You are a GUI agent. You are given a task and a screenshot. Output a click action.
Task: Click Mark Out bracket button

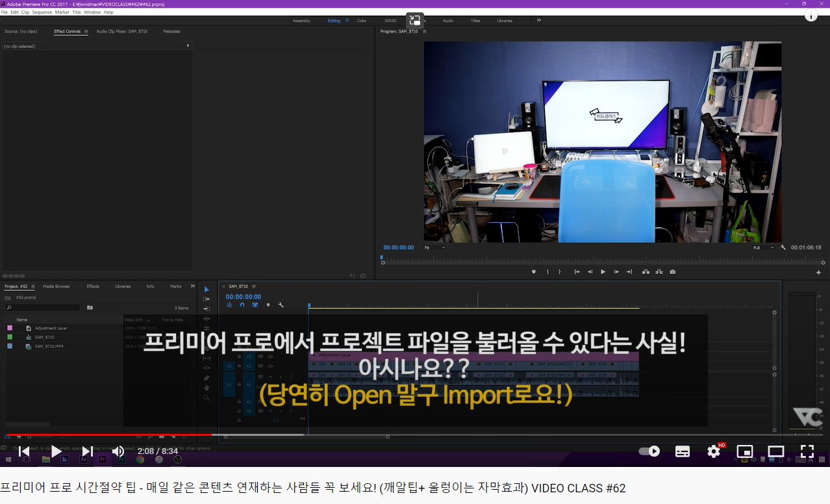pyautogui.click(x=560, y=272)
